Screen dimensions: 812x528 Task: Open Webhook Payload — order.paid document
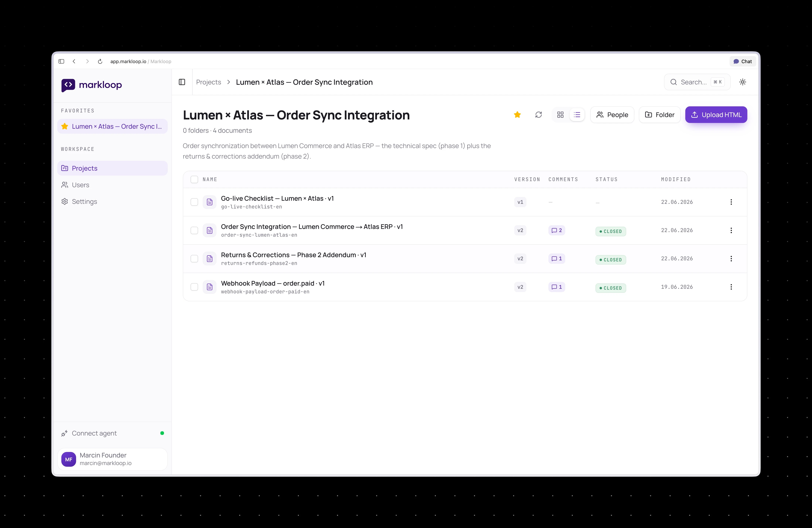click(x=273, y=283)
